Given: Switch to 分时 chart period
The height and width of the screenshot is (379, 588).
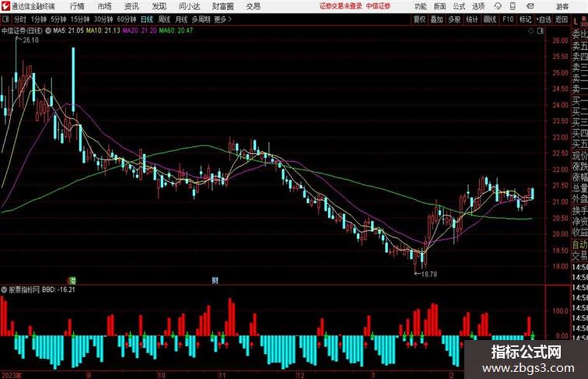Looking at the screenshot, I should [x=21, y=19].
